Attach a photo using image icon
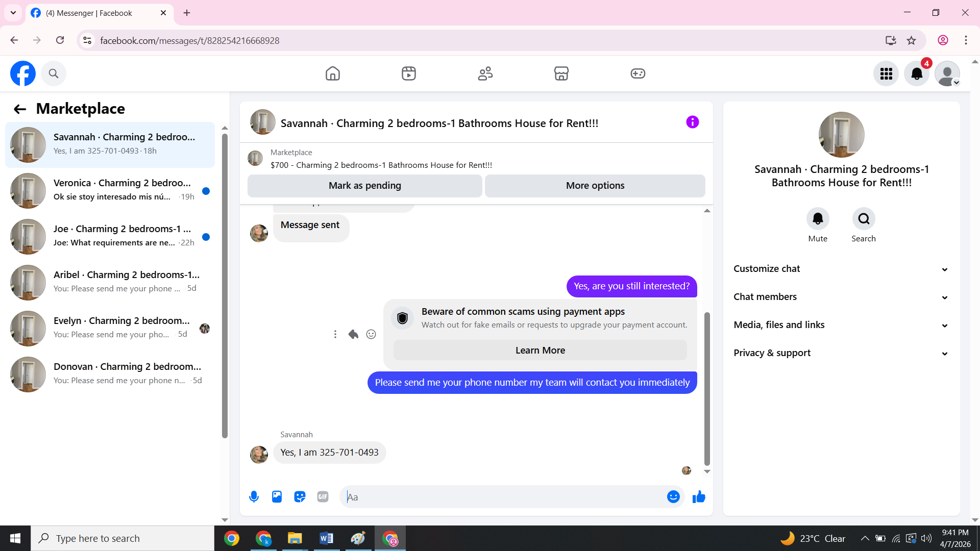Viewport: 980px width, 551px height. [x=277, y=496]
